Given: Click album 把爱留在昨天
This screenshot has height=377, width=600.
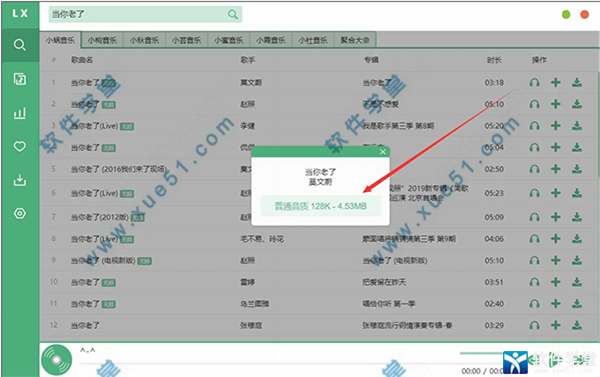Looking at the screenshot, I should pyautogui.click(x=384, y=282).
